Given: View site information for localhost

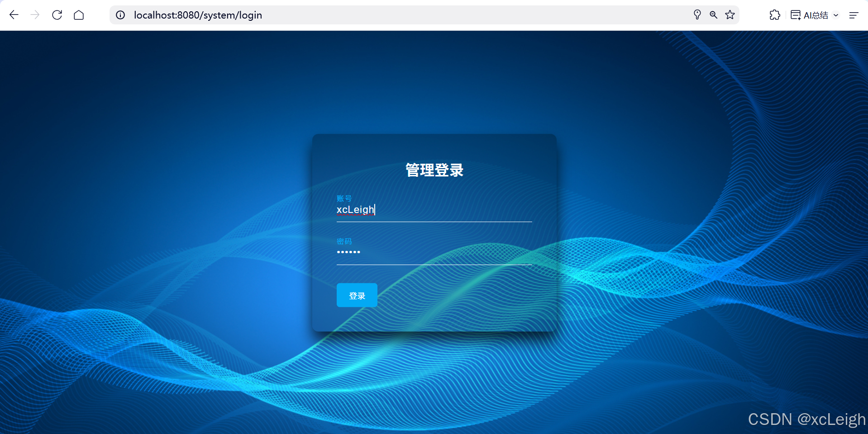Looking at the screenshot, I should [120, 15].
